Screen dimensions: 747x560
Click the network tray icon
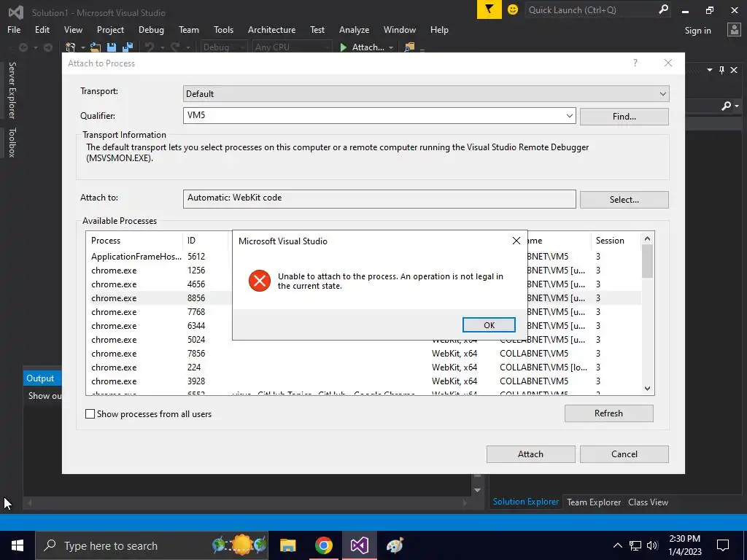click(x=635, y=545)
